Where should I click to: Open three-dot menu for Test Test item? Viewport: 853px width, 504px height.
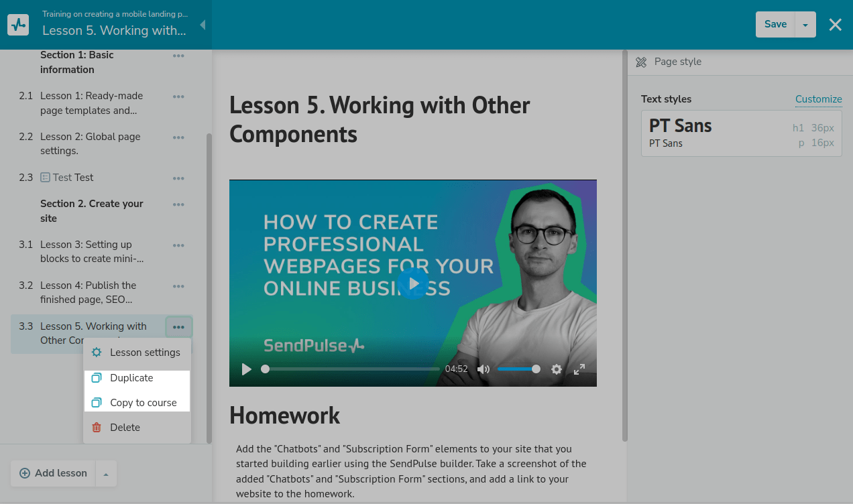point(178,178)
